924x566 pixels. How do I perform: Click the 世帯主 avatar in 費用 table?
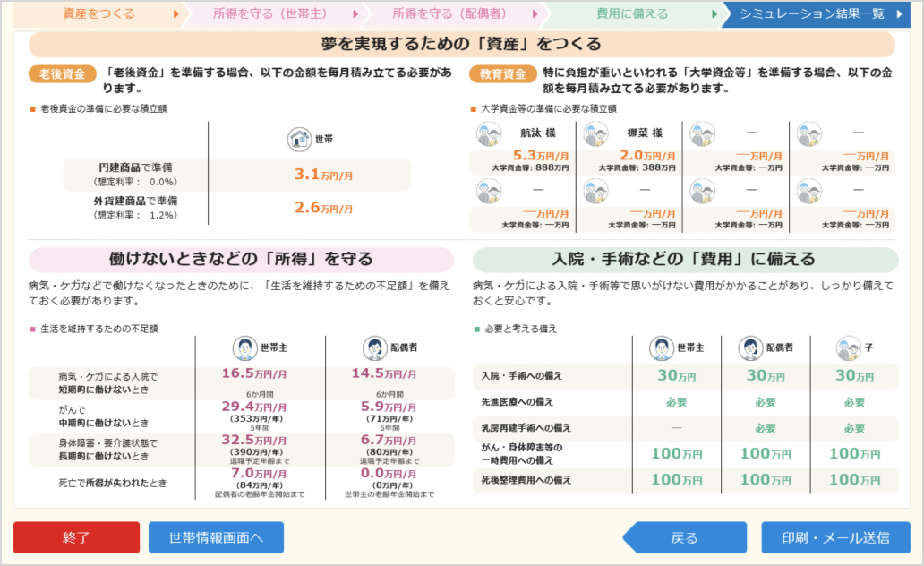(661, 347)
